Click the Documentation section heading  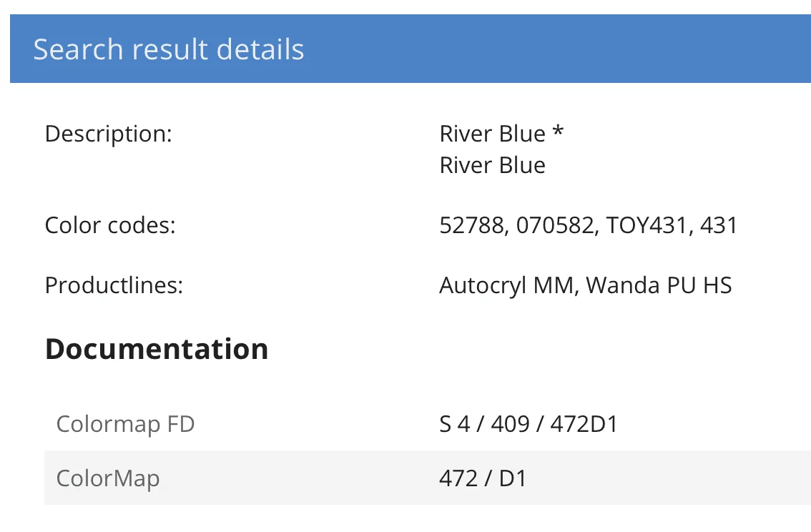point(157,349)
